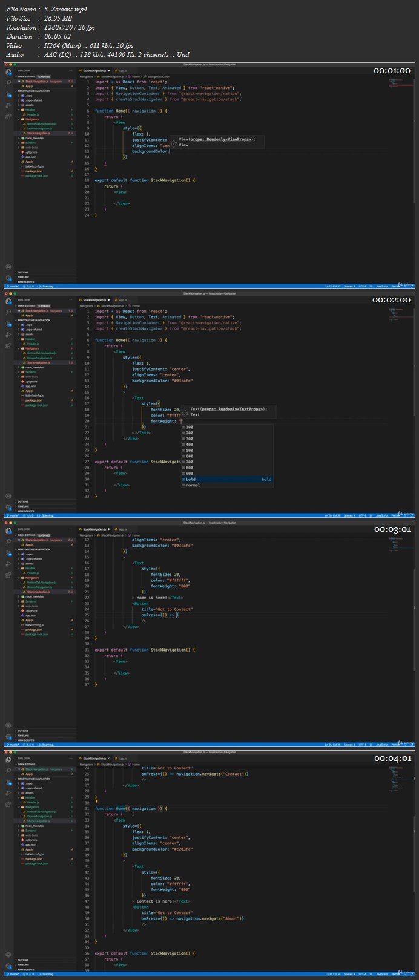
Task: Open Source Control icon in 00:04:01 frame
Action: [8, 782]
